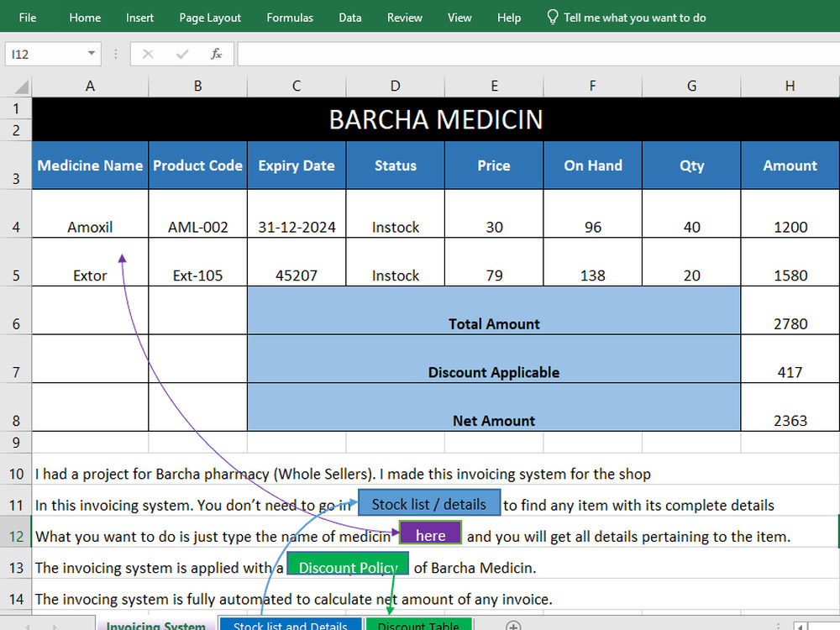
Task: Click the Cancel (X) formula icon
Action: (148, 54)
